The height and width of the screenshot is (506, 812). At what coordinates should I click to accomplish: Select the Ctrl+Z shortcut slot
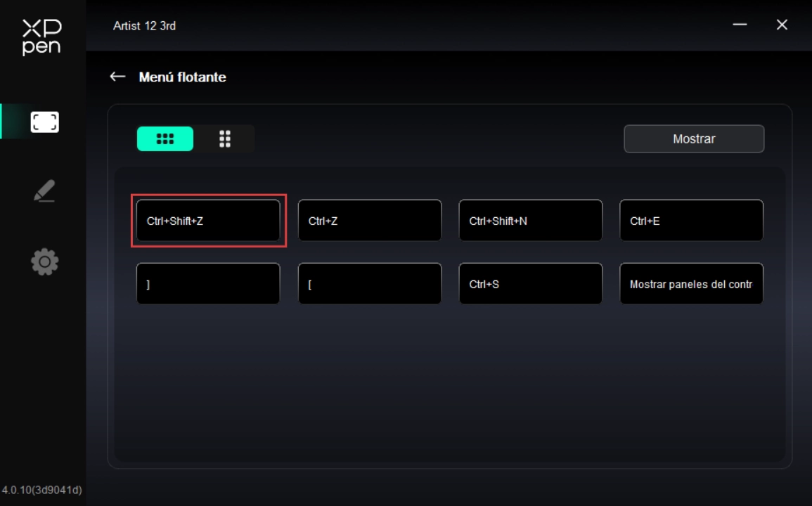[x=370, y=221]
